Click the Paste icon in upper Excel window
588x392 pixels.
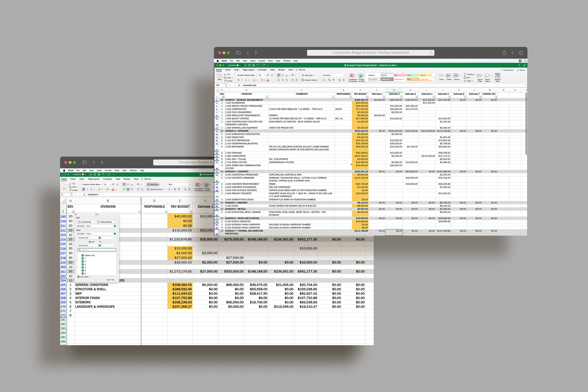click(x=219, y=76)
